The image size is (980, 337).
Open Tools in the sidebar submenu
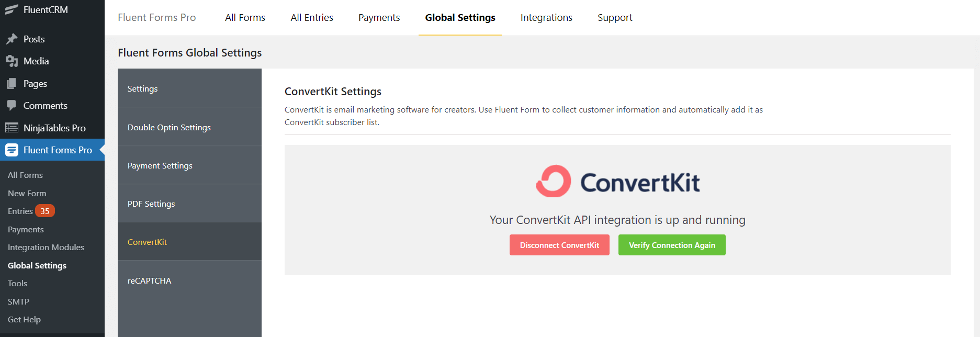pyautogui.click(x=17, y=283)
